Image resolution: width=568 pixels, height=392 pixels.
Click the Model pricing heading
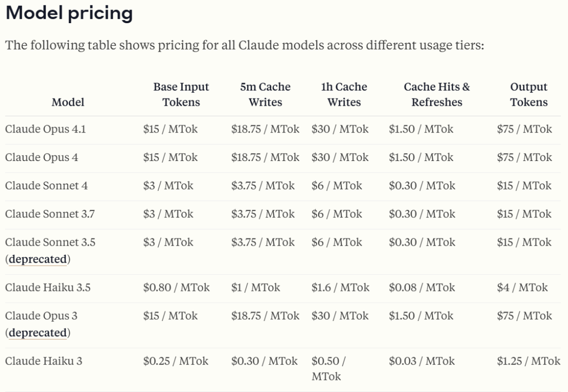coord(69,13)
